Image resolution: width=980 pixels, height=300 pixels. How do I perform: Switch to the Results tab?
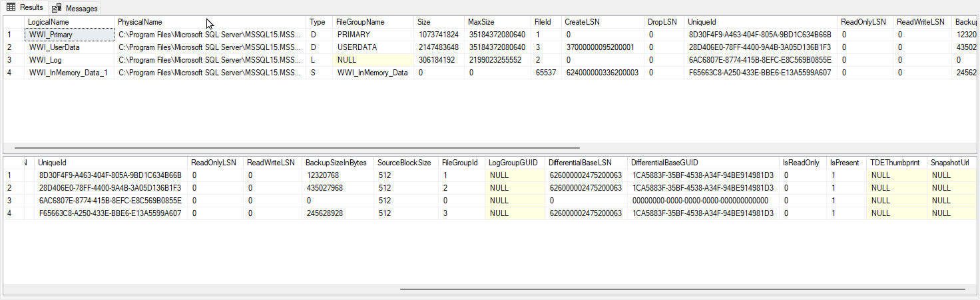[25, 7]
